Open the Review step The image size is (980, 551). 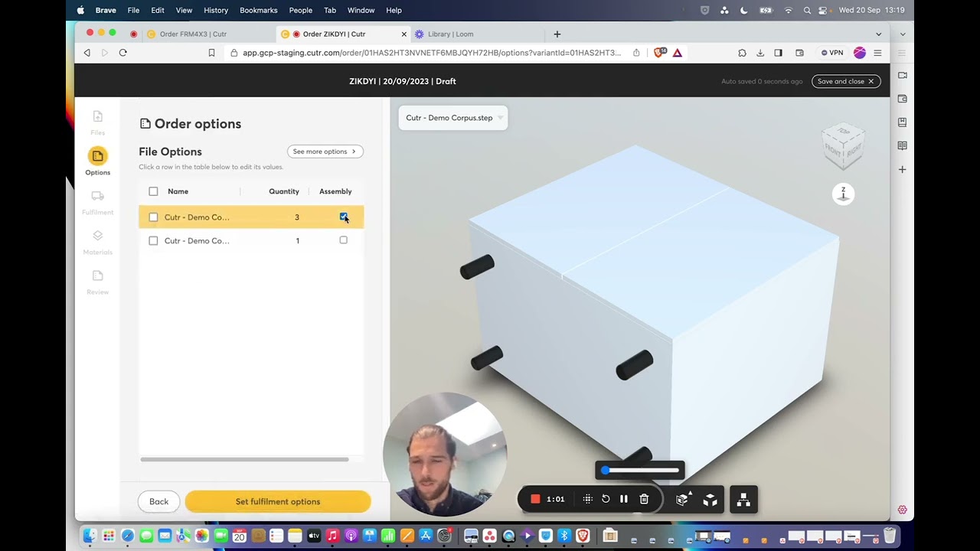point(97,282)
